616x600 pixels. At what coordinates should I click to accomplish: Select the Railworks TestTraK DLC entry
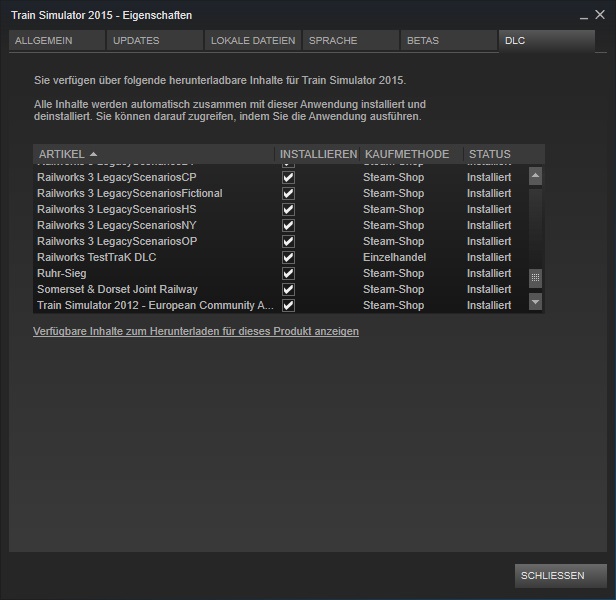click(x=280, y=257)
